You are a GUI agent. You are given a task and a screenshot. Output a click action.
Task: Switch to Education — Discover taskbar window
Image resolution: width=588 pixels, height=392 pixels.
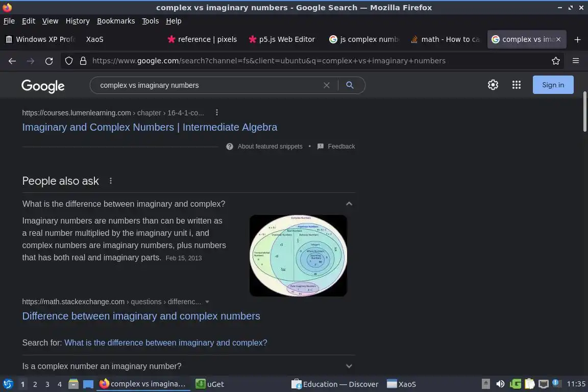tap(336, 384)
